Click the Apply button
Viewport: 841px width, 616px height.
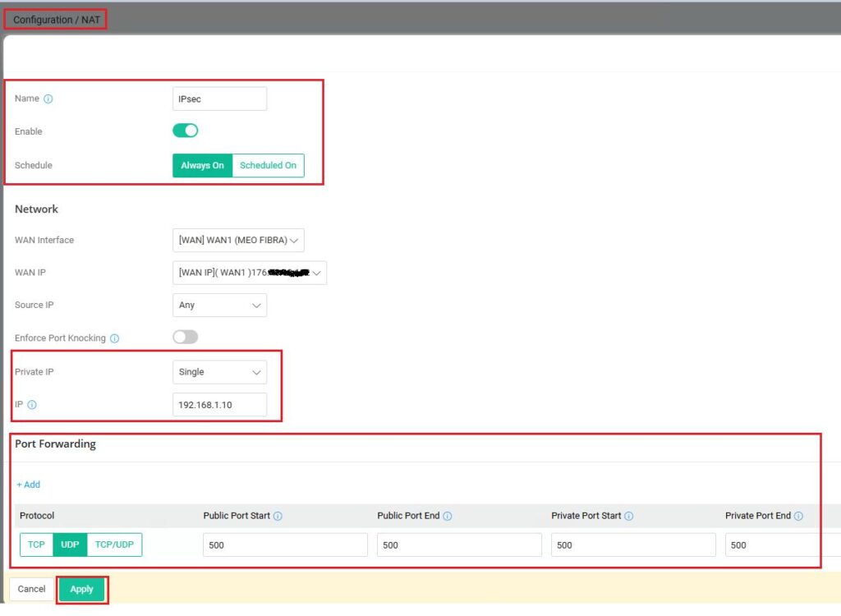tap(81, 589)
